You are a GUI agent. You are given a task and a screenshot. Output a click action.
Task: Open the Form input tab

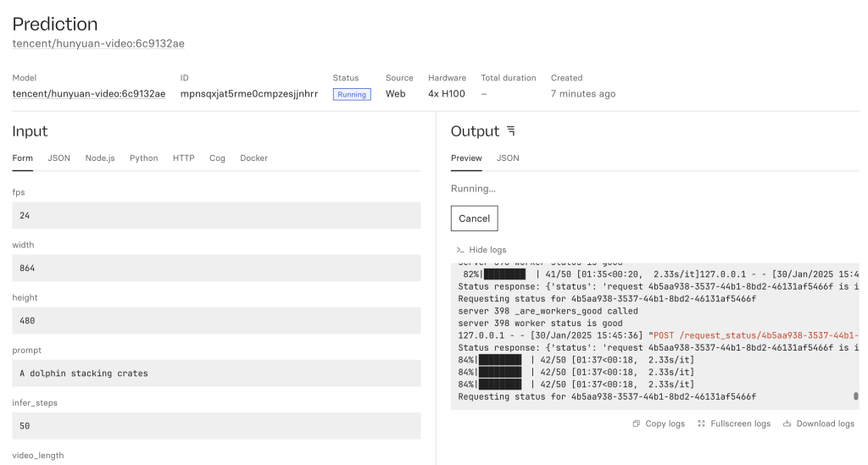[23, 158]
